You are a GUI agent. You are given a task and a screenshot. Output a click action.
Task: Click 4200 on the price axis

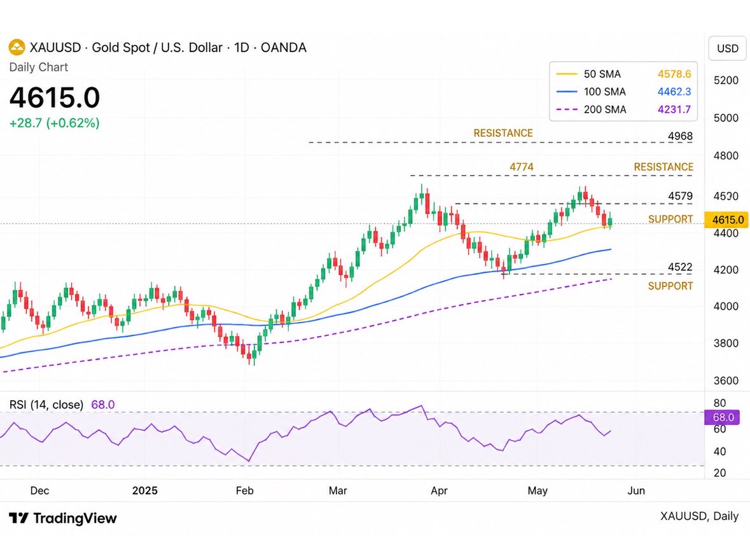(x=726, y=270)
